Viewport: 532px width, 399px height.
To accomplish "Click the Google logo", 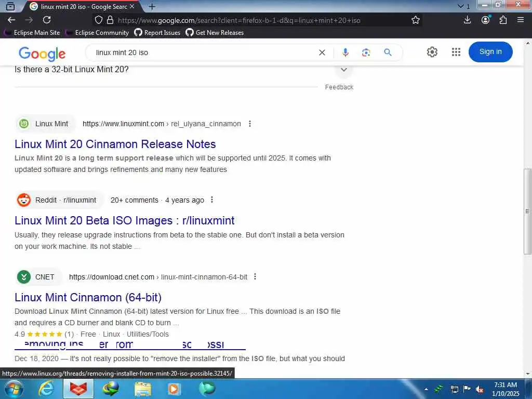I will [x=42, y=54].
